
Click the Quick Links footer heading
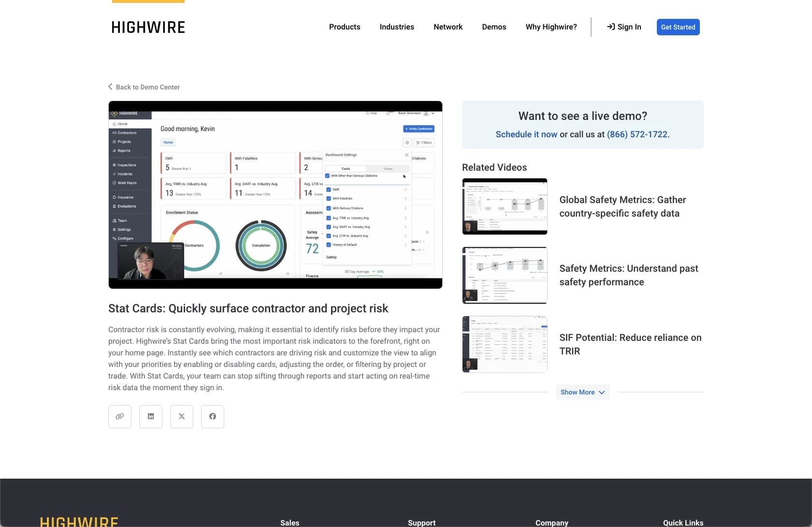tap(683, 523)
